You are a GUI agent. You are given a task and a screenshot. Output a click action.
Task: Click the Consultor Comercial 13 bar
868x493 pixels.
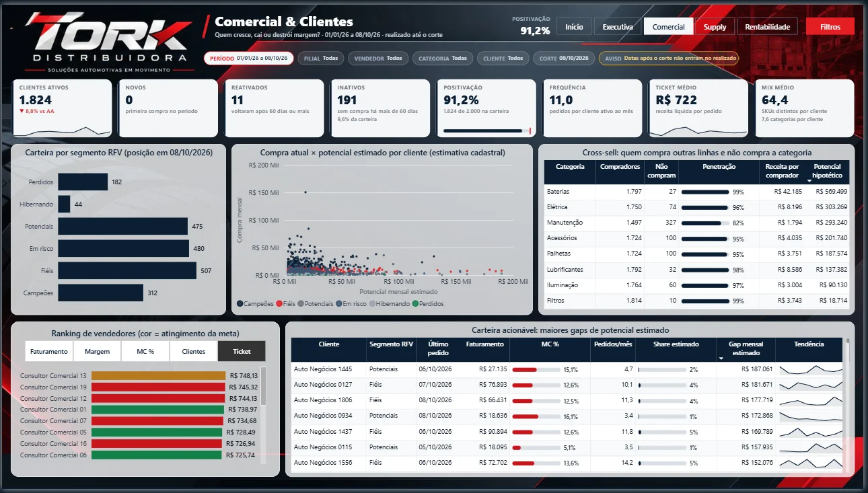coord(158,376)
